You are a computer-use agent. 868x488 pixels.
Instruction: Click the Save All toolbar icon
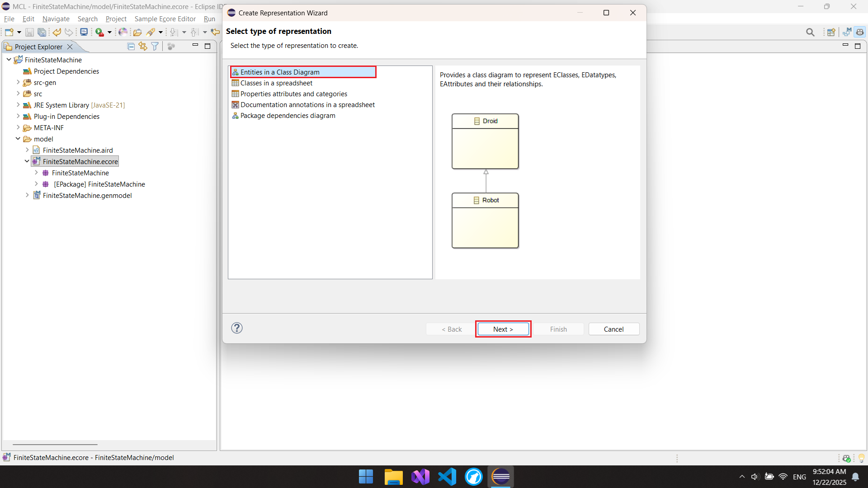(x=42, y=32)
